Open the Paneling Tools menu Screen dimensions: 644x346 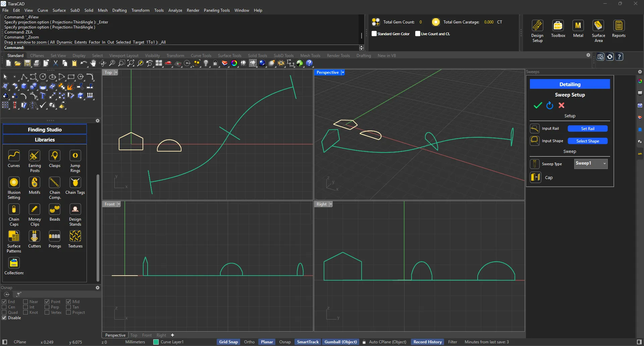(217, 10)
